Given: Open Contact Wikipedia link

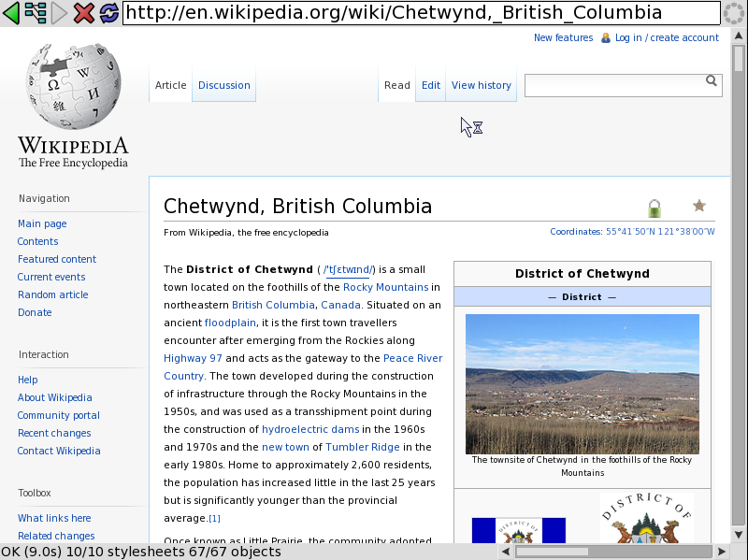Looking at the screenshot, I should tap(59, 451).
